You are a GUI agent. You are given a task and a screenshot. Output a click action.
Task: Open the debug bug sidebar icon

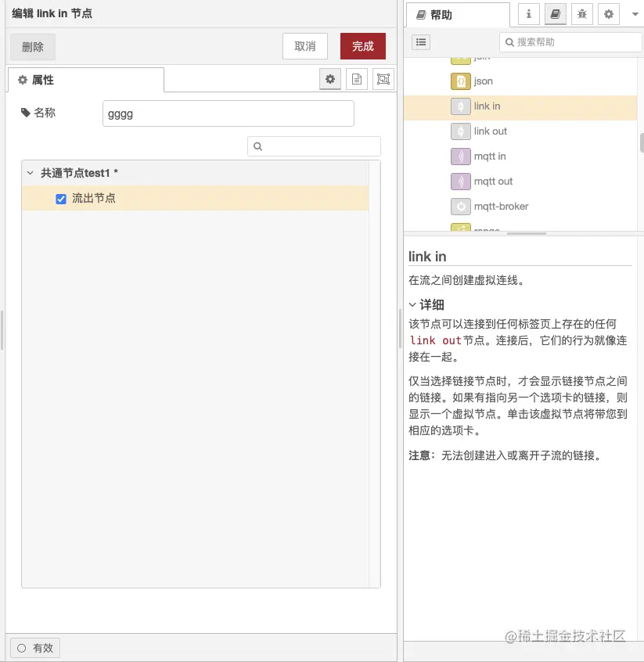[x=582, y=14]
